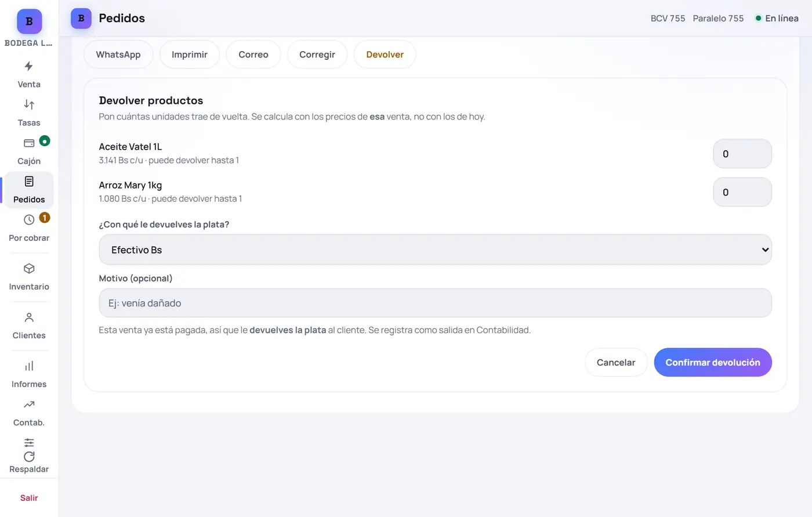Go to Venta label in sidebar

(29, 84)
